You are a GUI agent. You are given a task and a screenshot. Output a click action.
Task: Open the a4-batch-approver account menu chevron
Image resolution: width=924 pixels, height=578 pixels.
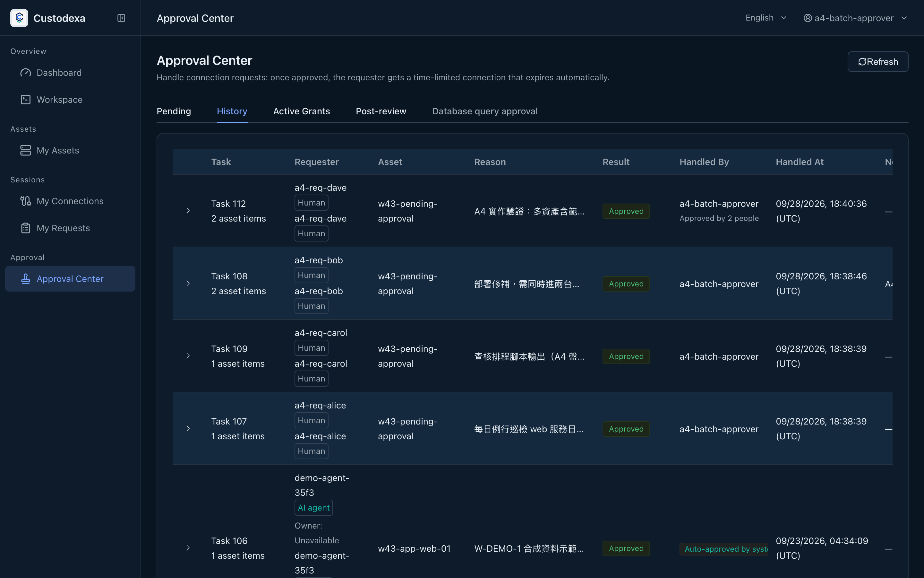tap(904, 18)
